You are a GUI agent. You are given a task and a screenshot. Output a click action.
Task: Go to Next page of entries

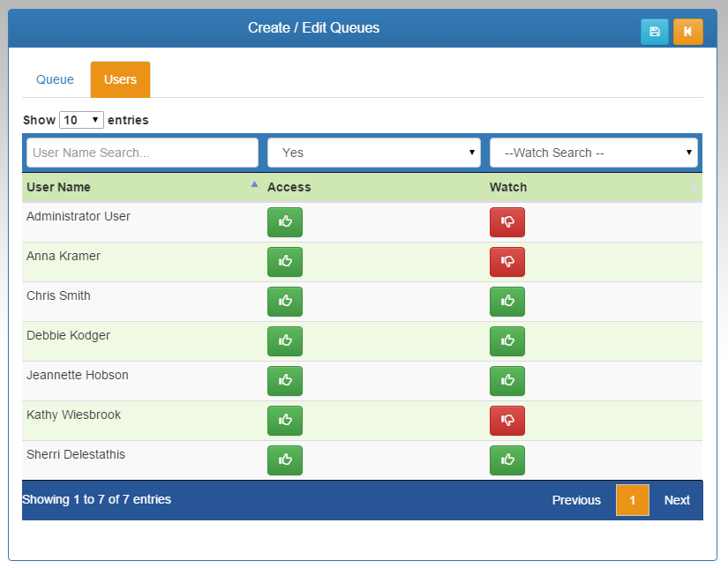[x=677, y=500]
